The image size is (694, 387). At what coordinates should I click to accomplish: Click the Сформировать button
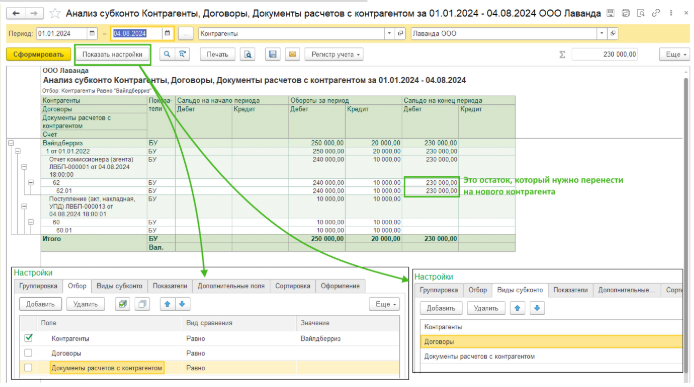(39, 54)
